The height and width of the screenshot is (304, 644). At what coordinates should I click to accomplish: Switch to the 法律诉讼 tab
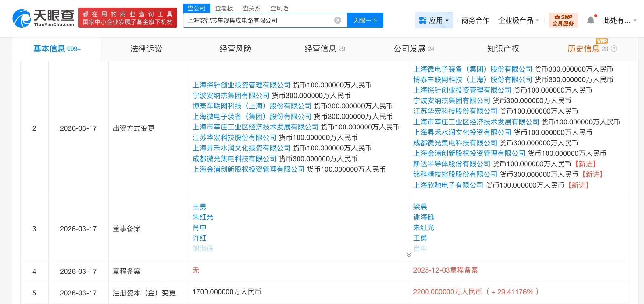(x=146, y=49)
